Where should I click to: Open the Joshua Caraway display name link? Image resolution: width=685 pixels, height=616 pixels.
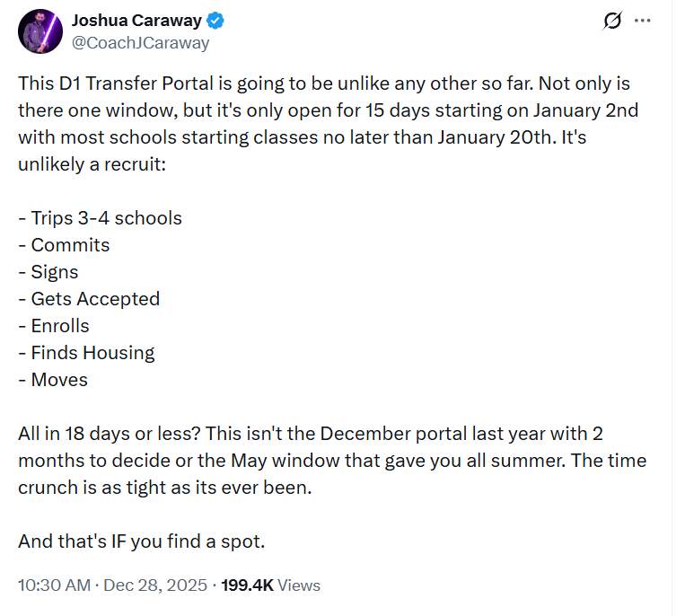(136, 22)
